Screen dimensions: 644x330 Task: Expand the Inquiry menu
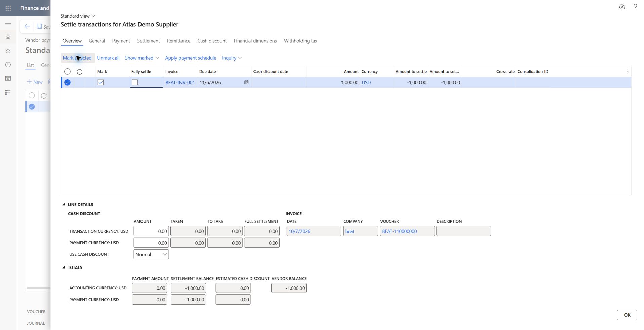[232, 58]
